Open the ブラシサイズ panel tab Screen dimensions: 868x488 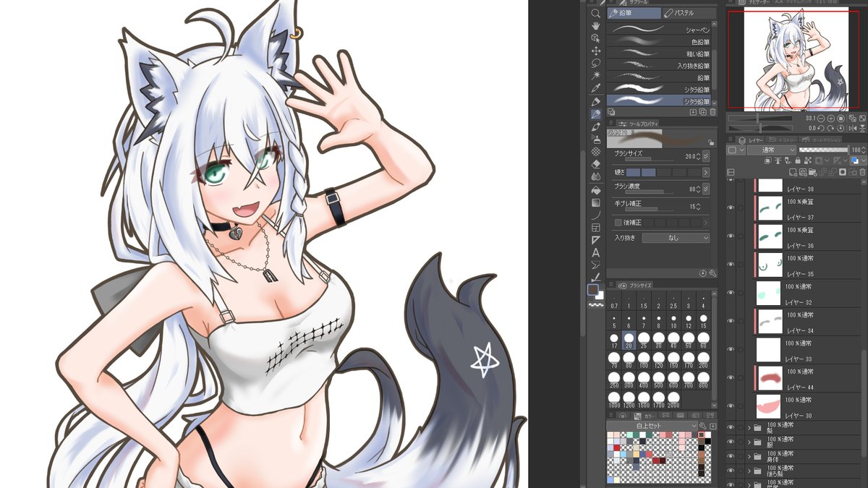[634, 285]
